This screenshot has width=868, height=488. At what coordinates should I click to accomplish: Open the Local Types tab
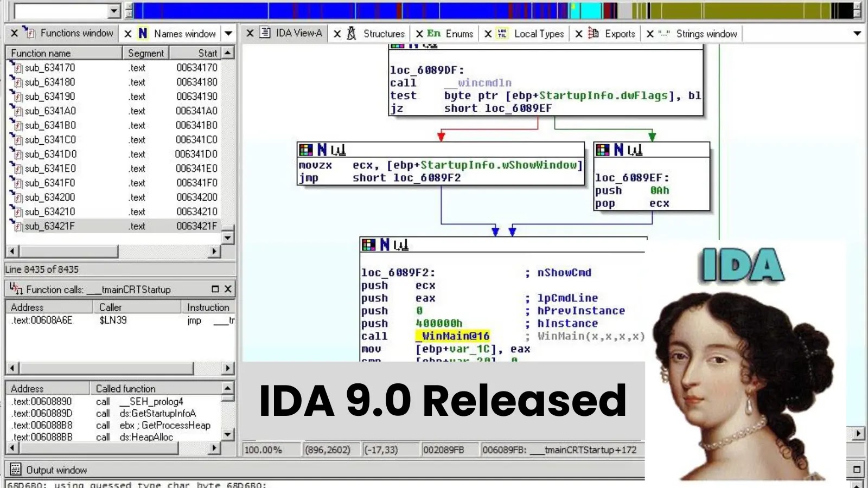[539, 34]
